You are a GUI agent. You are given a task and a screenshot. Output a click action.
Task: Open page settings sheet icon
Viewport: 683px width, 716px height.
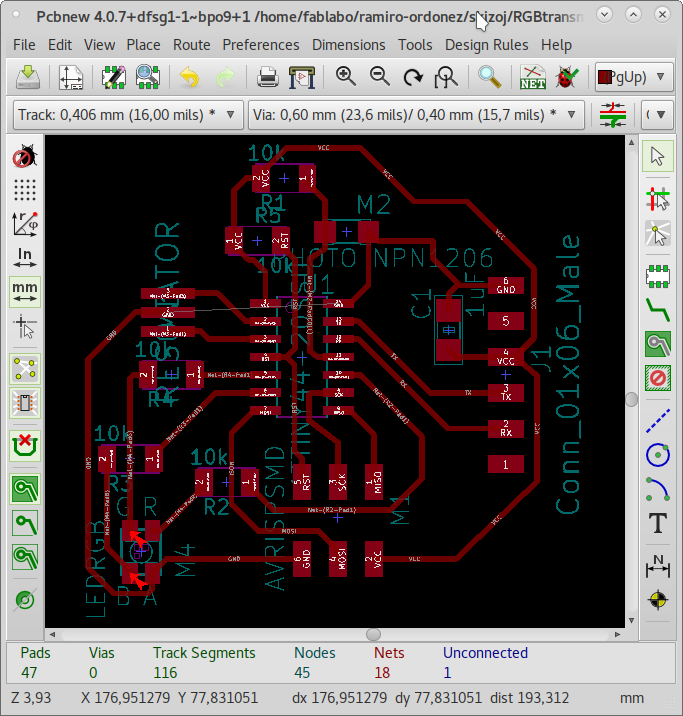click(x=71, y=77)
